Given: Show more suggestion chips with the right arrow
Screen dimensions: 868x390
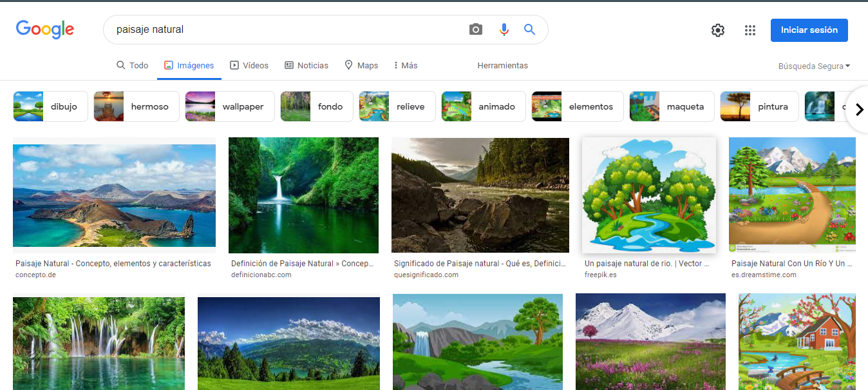Looking at the screenshot, I should (859, 109).
